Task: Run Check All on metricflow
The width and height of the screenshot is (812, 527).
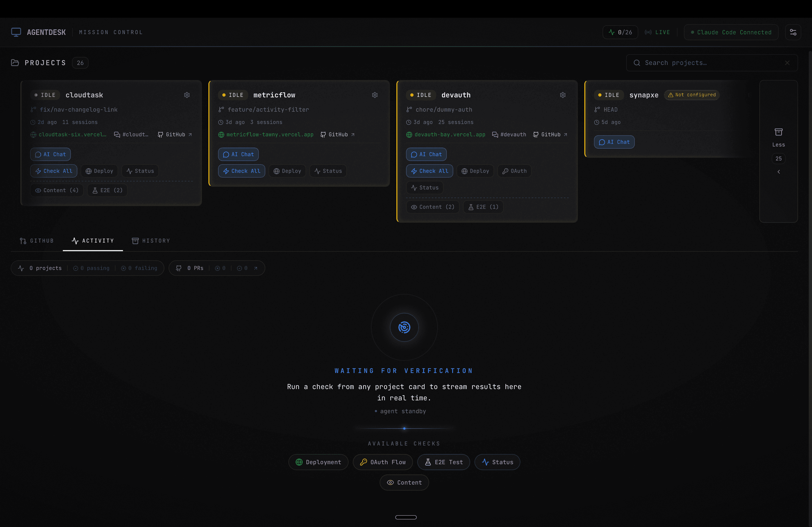Action: point(242,171)
